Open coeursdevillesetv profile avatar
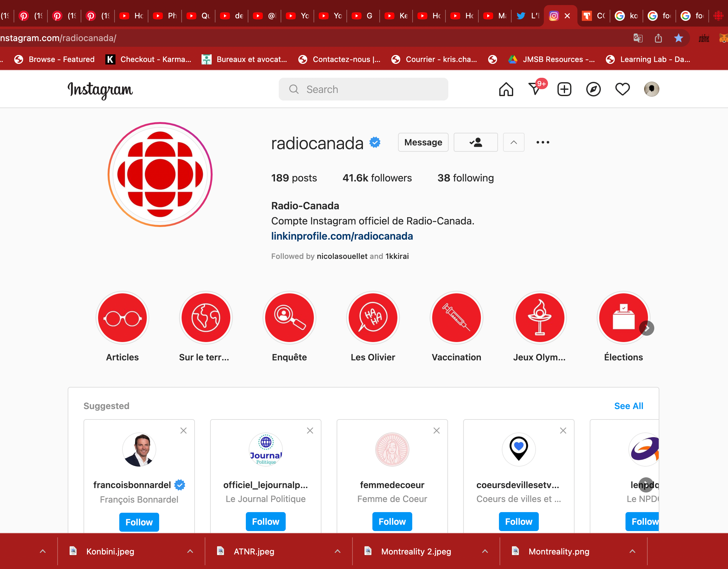728x569 pixels. point(519,450)
